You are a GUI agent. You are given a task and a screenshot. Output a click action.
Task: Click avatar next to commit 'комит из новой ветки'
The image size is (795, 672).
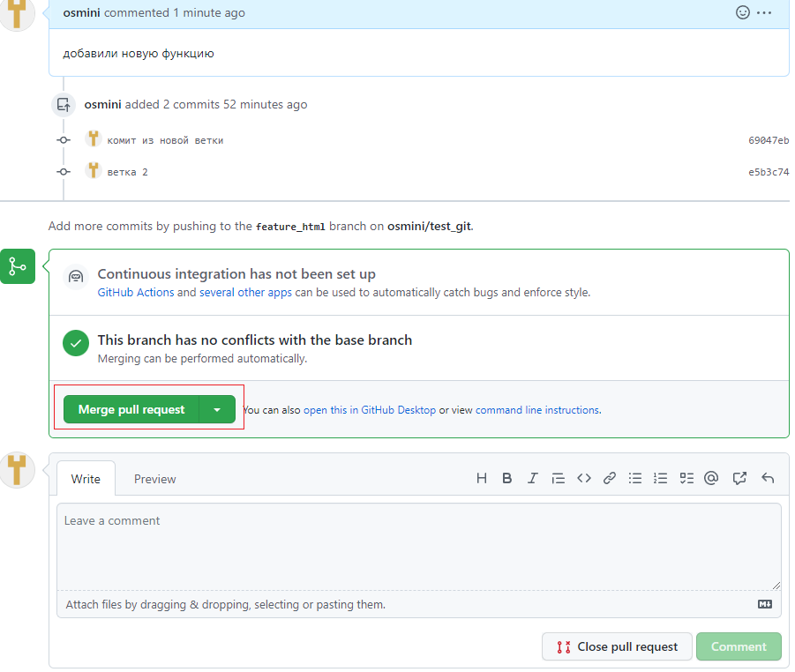93,138
